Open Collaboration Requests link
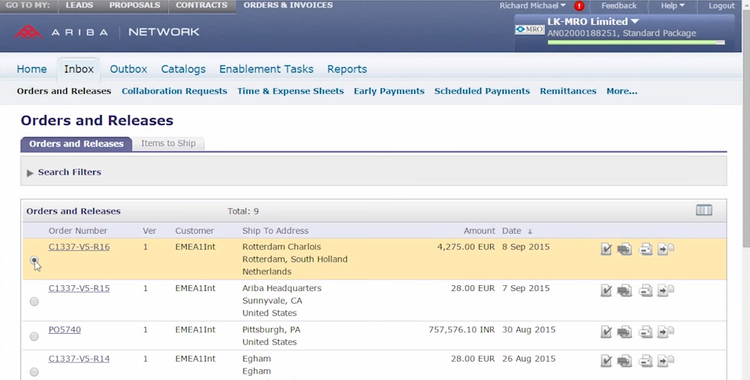Viewport: 750px width, 380px height. point(174,91)
